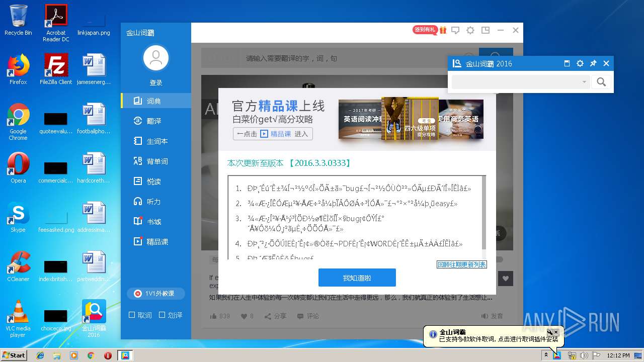Open the 背单词 word memorization section

(156, 161)
